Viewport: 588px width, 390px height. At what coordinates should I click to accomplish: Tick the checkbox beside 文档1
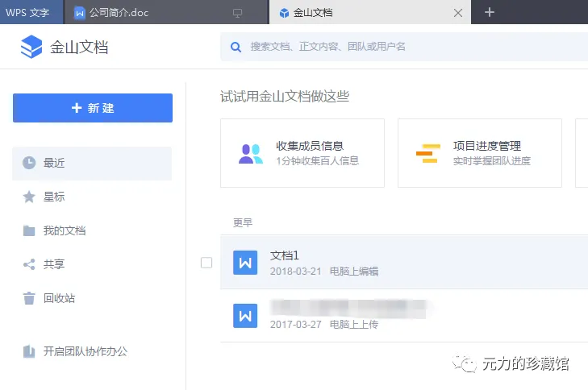point(206,263)
